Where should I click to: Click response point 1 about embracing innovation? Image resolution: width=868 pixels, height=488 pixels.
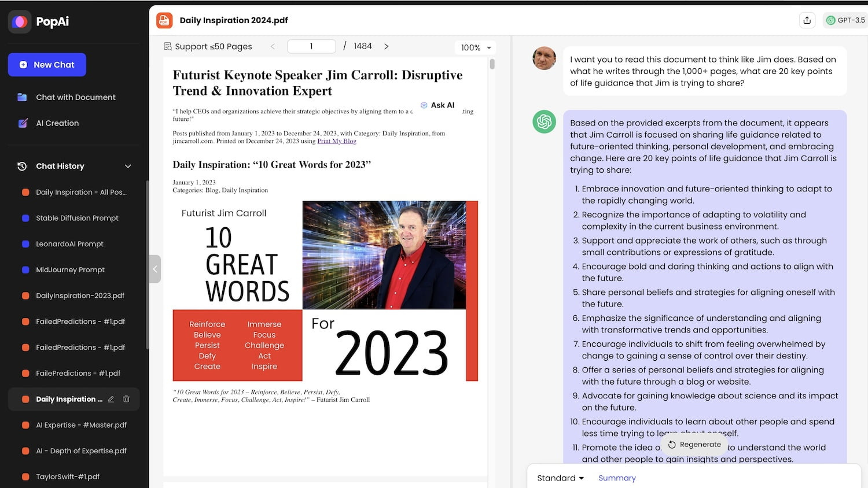click(707, 195)
